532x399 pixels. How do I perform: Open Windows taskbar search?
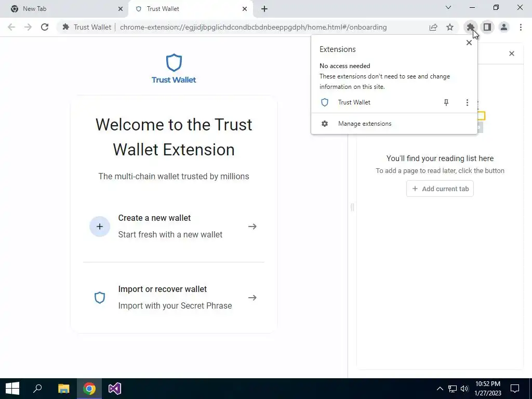pos(37,389)
